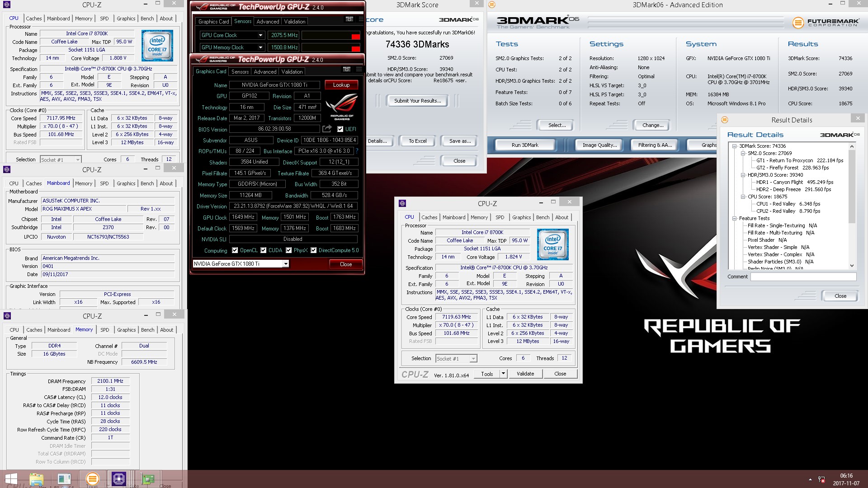The image size is (868, 488).
Task: Collapse HDR/SM3.0 Score tree node
Action: click(743, 175)
